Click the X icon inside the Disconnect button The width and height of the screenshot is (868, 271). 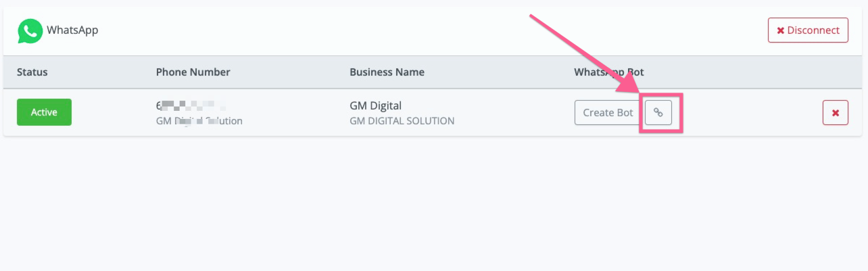[x=781, y=30]
